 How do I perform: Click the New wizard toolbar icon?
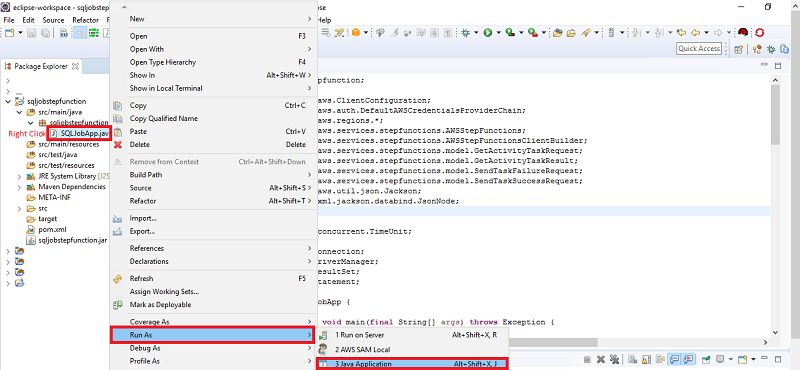tap(9, 33)
